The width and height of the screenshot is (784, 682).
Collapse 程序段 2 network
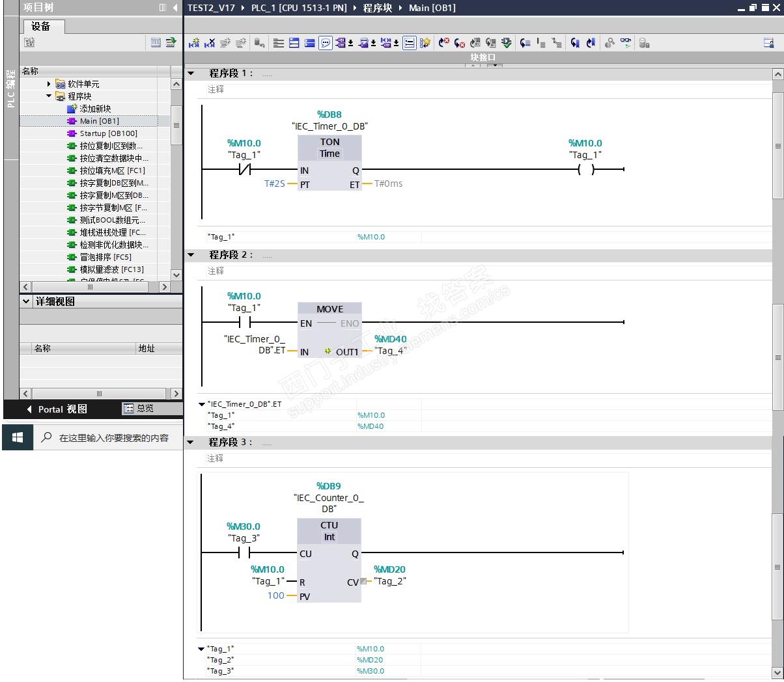[x=191, y=254]
